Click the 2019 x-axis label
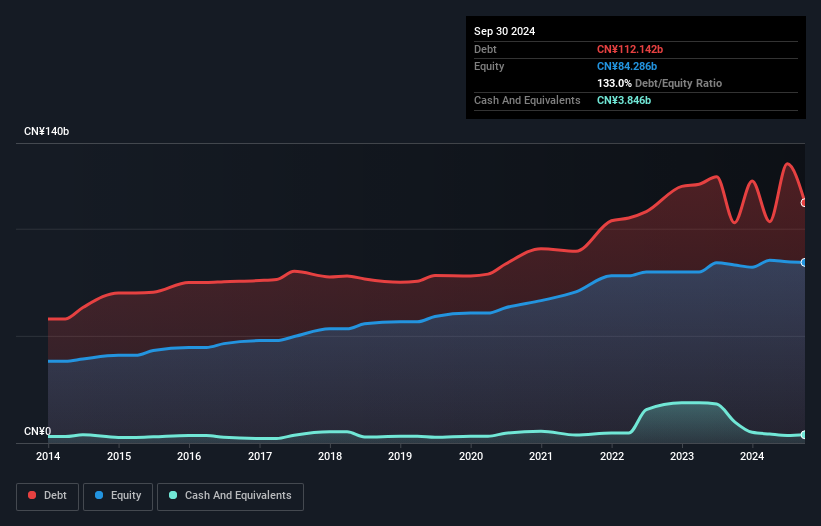The image size is (821, 526). (400, 456)
